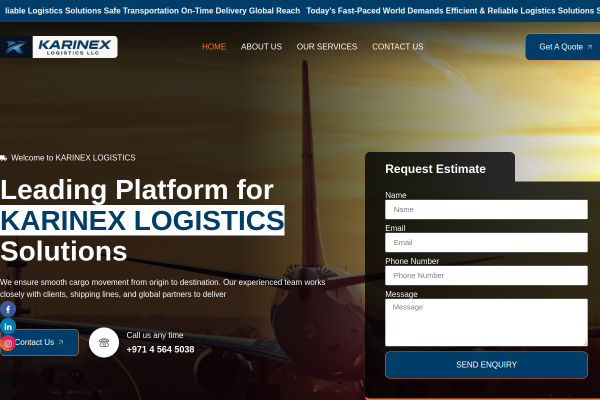Open the Facebook social icon
Screen dimensions: 600x400
pos(8,309)
